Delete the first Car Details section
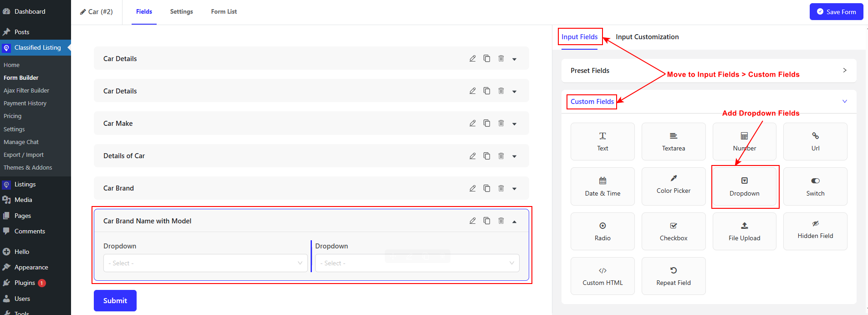 501,58
